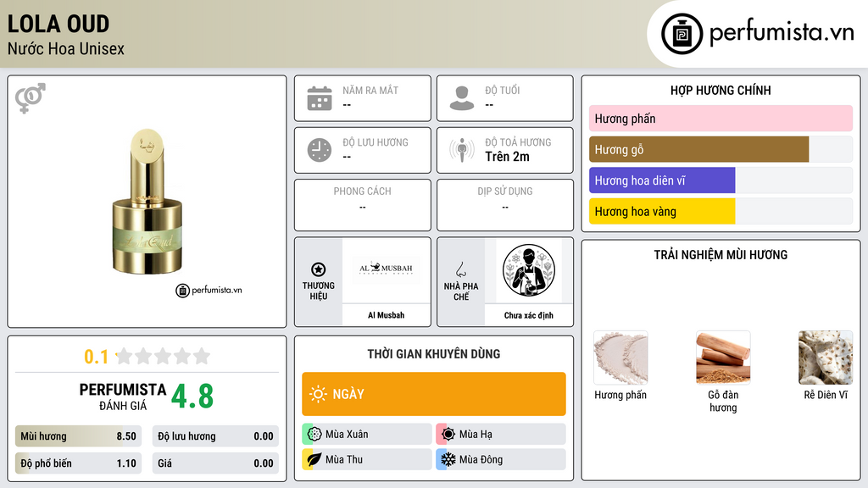Click the LOLA OUD title
This screenshot has height=488, width=868.
(x=58, y=24)
